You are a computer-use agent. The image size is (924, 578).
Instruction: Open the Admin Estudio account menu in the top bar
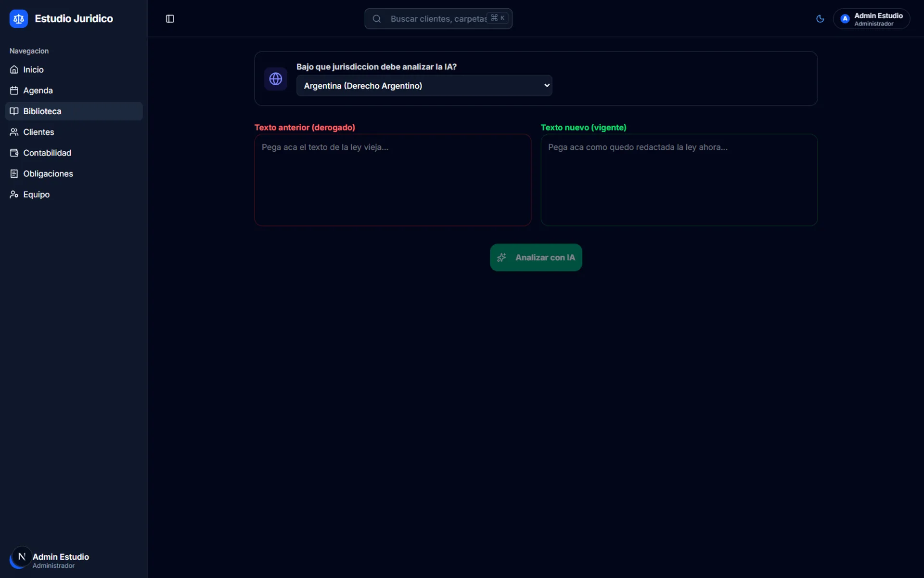coord(871,19)
